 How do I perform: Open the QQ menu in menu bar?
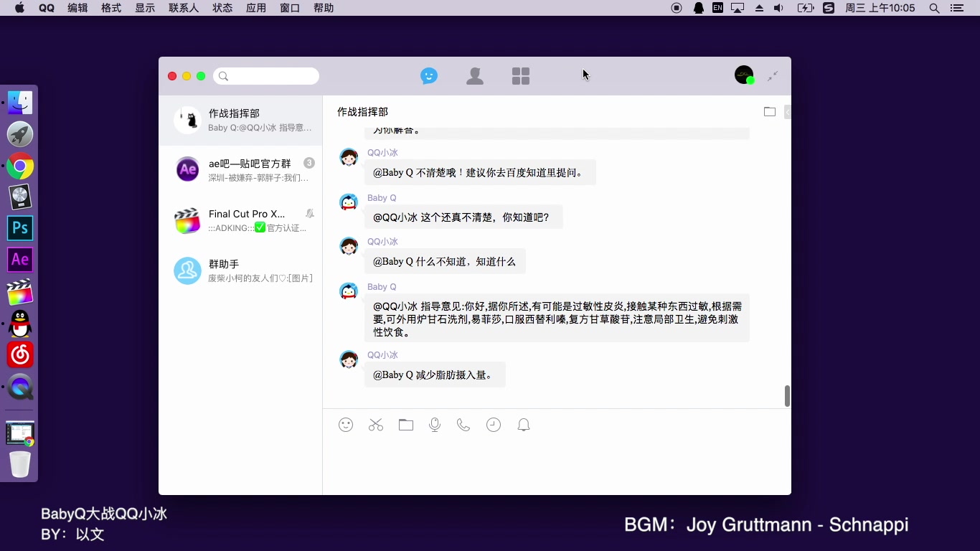[x=47, y=8]
